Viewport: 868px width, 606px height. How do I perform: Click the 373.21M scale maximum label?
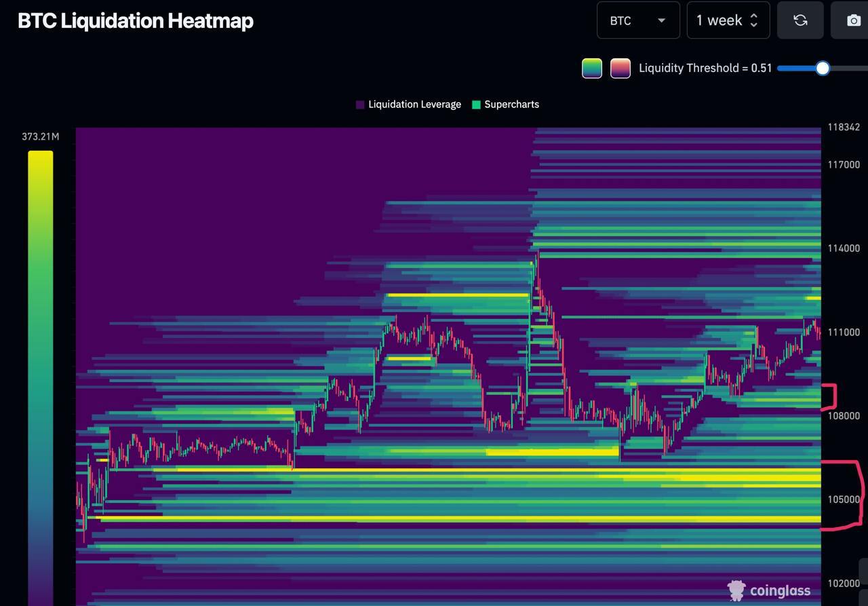tap(40, 136)
